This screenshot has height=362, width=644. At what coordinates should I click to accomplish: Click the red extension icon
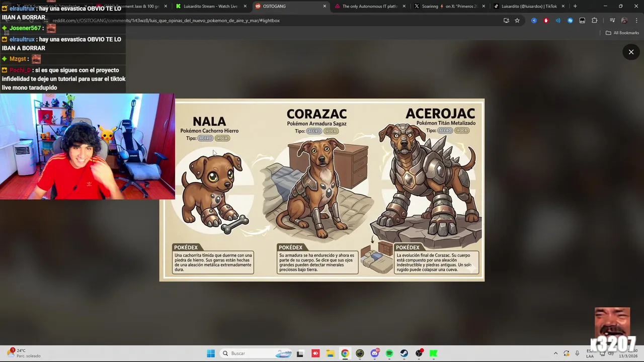546,21
